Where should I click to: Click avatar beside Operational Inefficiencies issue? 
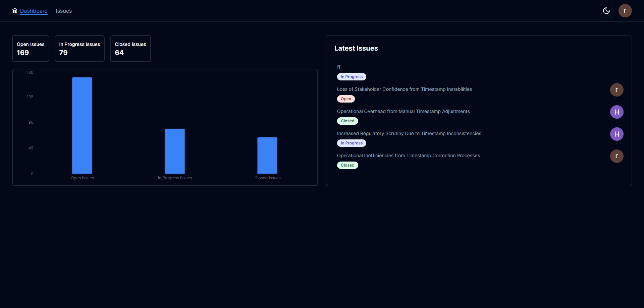(616, 156)
